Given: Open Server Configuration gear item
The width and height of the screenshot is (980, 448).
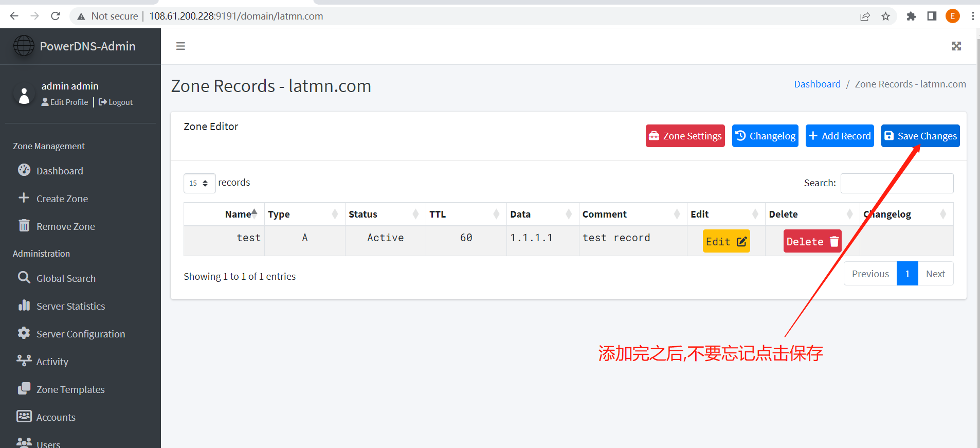Looking at the screenshot, I should tap(80, 334).
